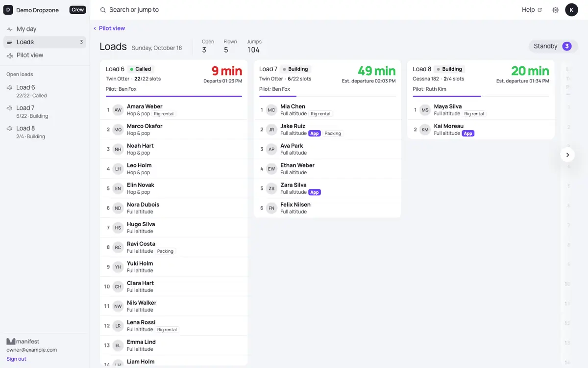588x368 pixels.
Task: Click Jake Ruiz's App tag
Action: [x=315, y=133]
